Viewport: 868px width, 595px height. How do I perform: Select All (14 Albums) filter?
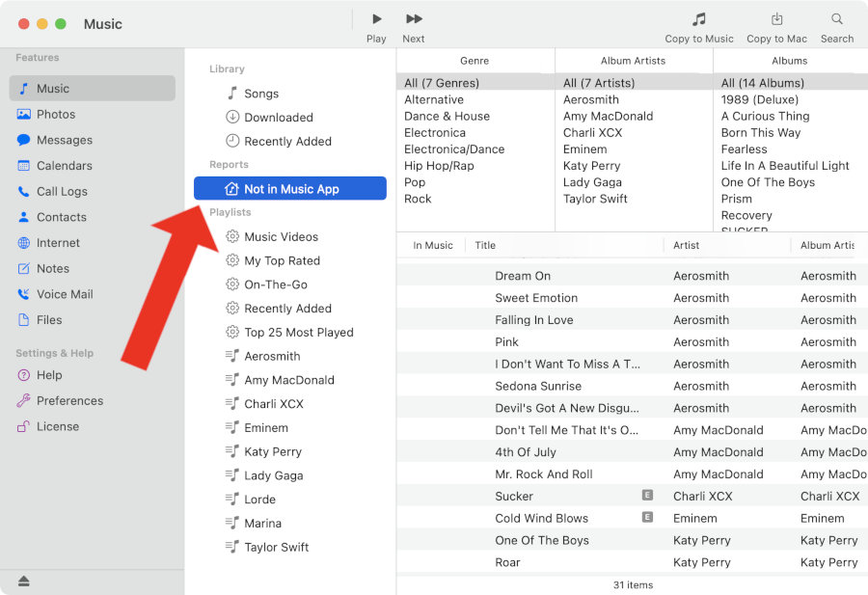(791, 83)
